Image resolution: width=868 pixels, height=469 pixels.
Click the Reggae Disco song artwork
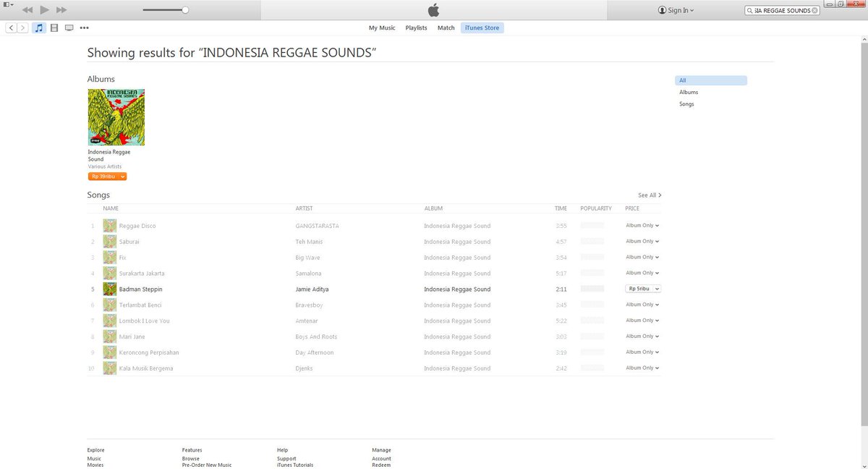tap(110, 226)
